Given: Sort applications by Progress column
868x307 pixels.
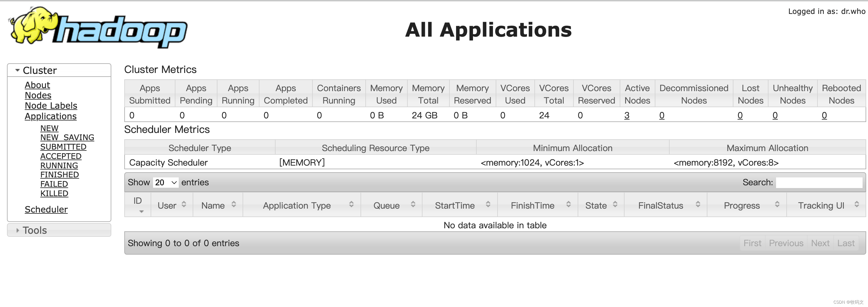Looking at the screenshot, I should point(747,205).
